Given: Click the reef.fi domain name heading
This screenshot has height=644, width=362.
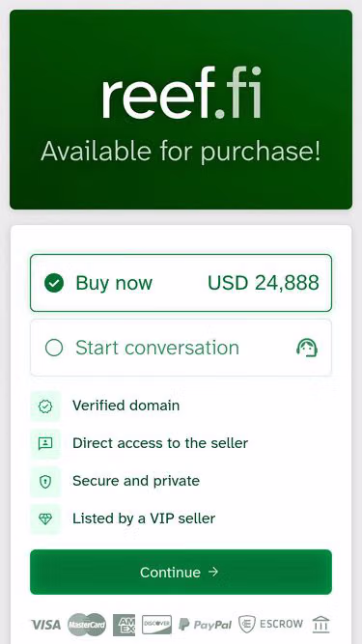Looking at the screenshot, I should pos(181,94).
